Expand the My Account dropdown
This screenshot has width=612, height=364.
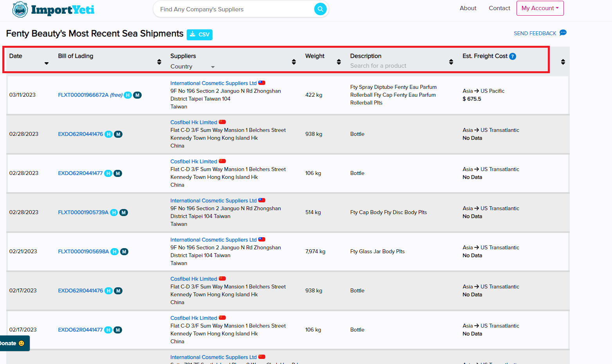coord(540,8)
